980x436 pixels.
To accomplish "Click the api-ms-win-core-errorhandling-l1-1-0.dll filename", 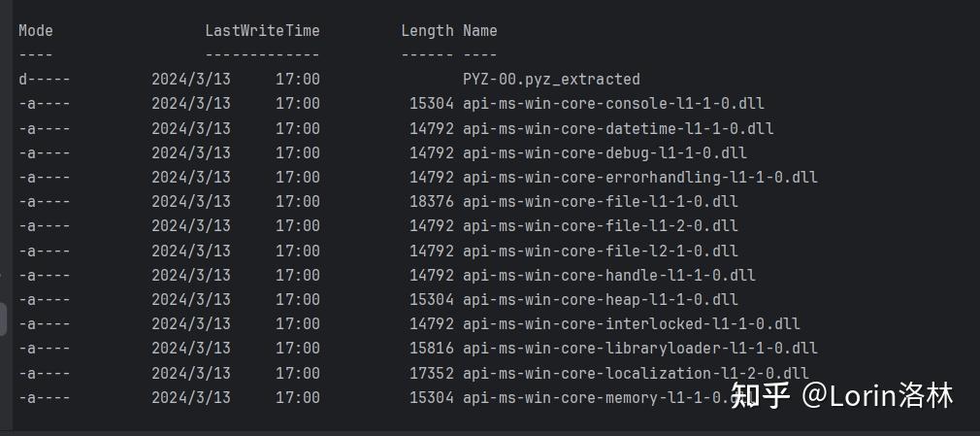I will [x=640, y=177].
